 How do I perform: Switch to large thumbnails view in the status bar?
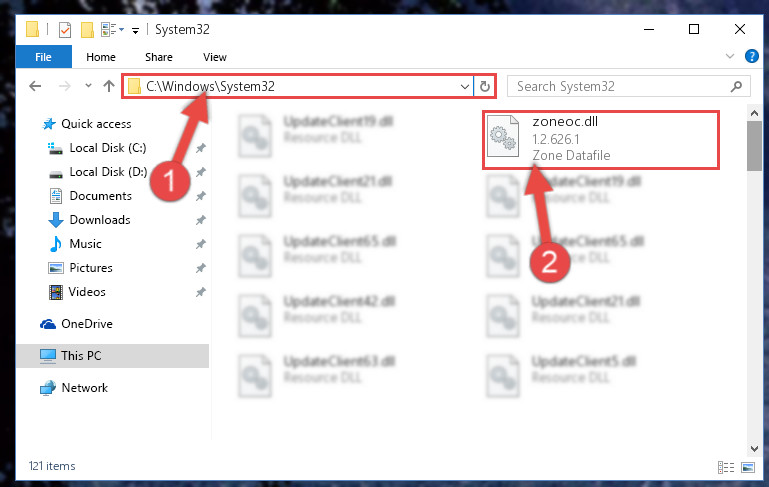pos(748,467)
